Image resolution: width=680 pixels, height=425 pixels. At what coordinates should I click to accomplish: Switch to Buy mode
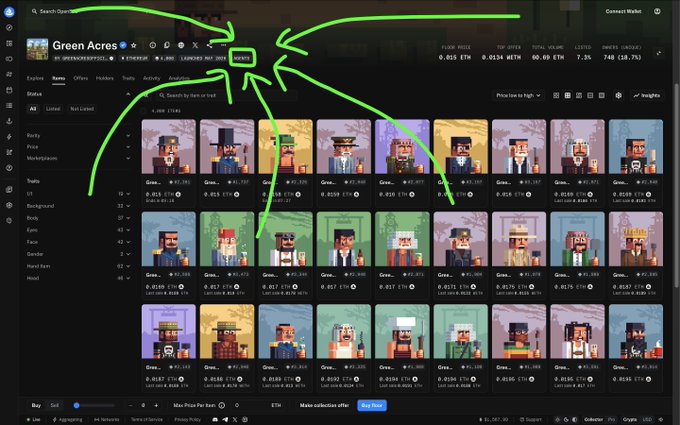pyautogui.click(x=36, y=405)
